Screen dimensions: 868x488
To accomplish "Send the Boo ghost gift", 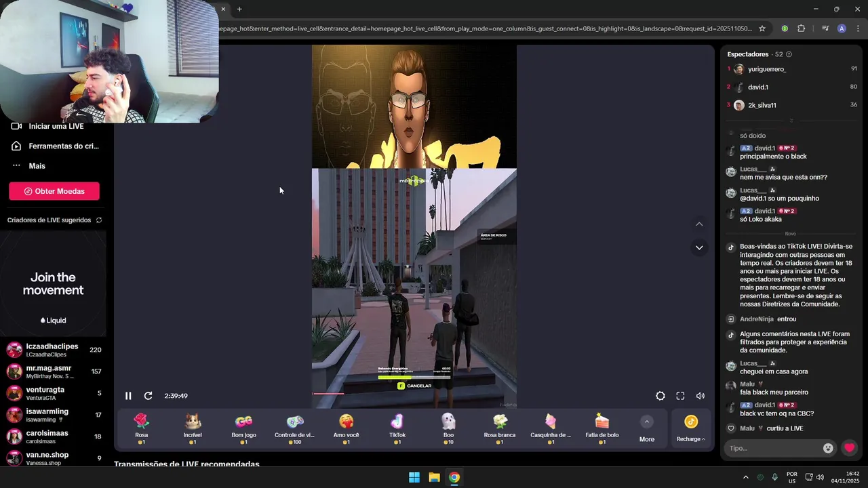I will [448, 428].
